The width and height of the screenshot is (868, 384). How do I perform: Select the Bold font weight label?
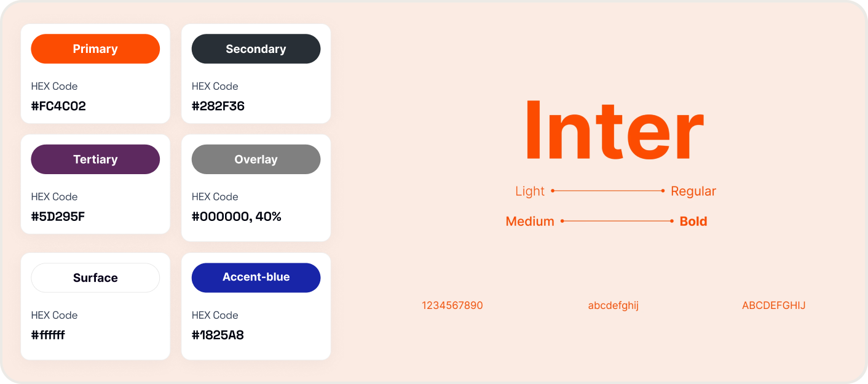693,222
